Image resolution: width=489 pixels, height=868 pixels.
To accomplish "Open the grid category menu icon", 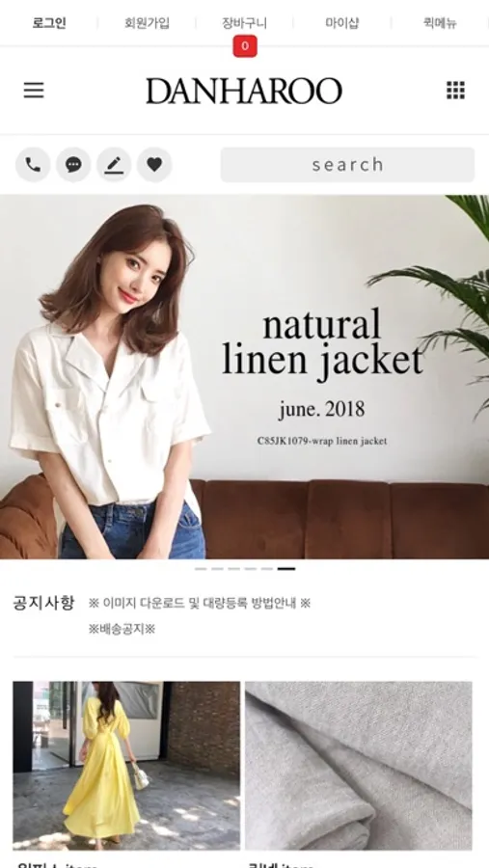I will pyautogui.click(x=455, y=91).
